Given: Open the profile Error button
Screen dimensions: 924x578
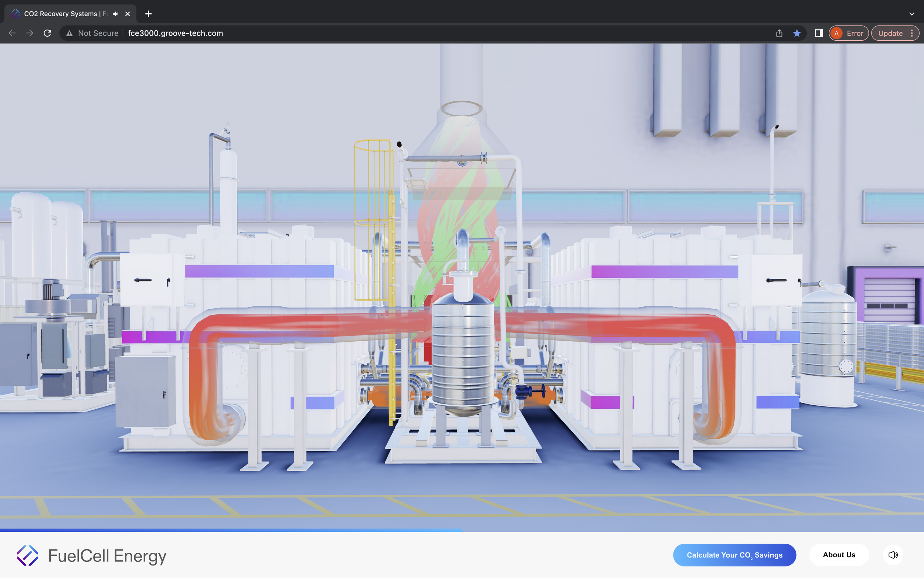Looking at the screenshot, I should (x=849, y=33).
